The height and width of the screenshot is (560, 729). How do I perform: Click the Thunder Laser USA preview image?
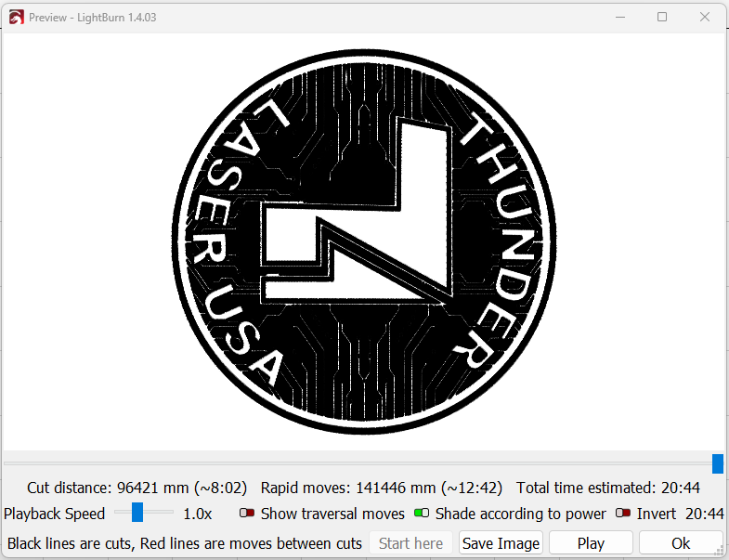(x=364, y=241)
